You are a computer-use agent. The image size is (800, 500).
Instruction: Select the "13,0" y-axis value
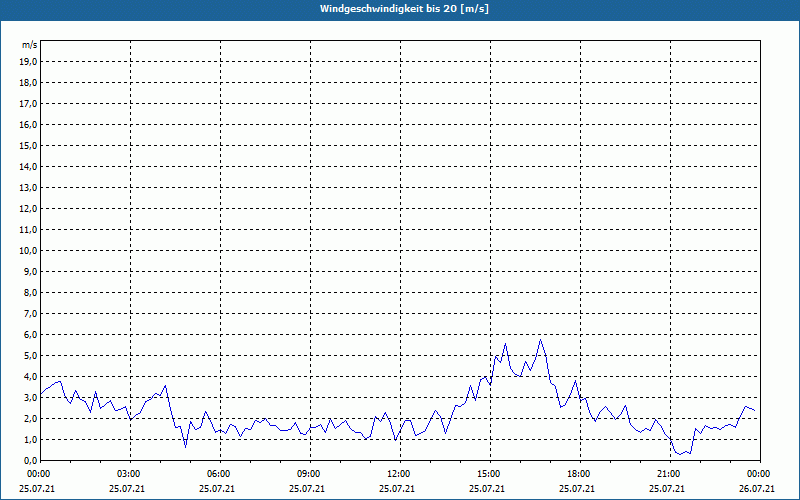coord(28,188)
